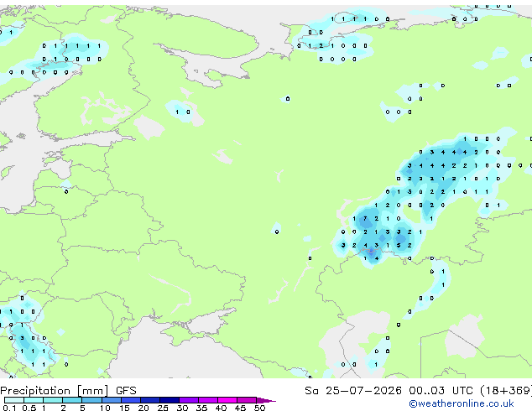Click the "5" precipitation value on the map
This screenshot has width=532, height=411.
pos(399,245)
